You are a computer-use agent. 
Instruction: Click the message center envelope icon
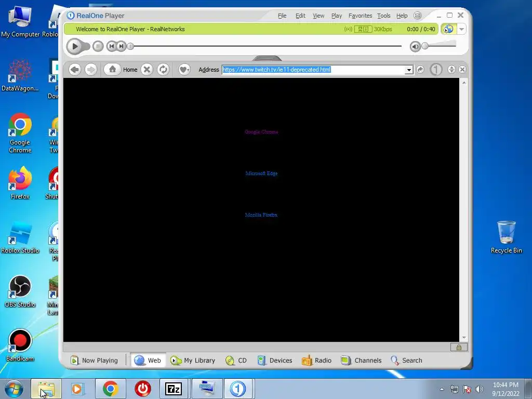point(417,16)
